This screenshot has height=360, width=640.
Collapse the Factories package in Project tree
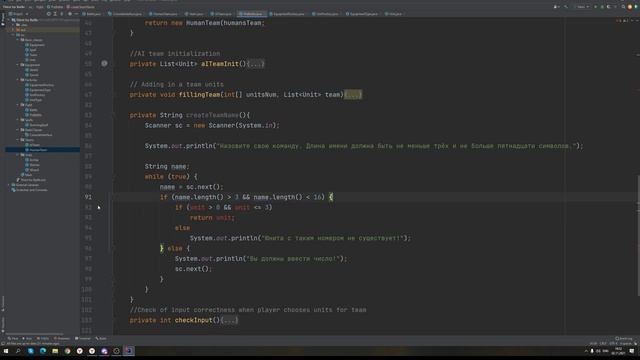pos(18,80)
